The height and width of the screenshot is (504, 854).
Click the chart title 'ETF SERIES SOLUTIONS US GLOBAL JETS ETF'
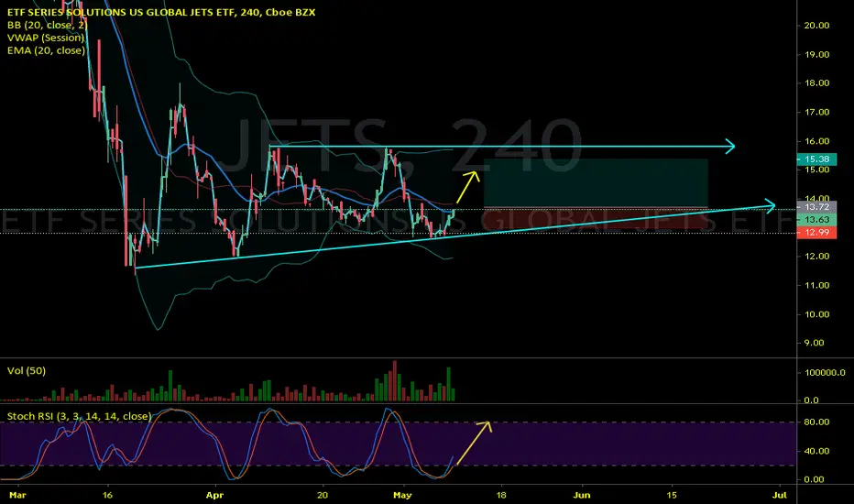click(122, 12)
